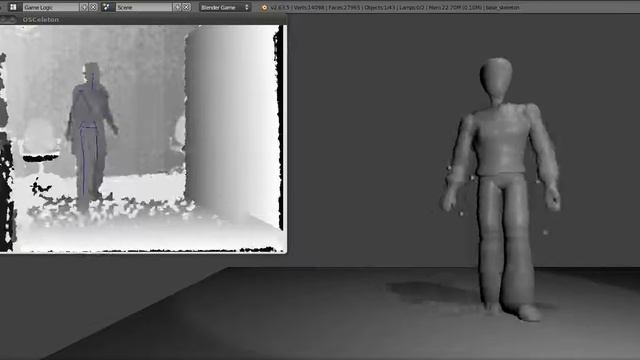Delete the current scene with X button

(x=187, y=7)
